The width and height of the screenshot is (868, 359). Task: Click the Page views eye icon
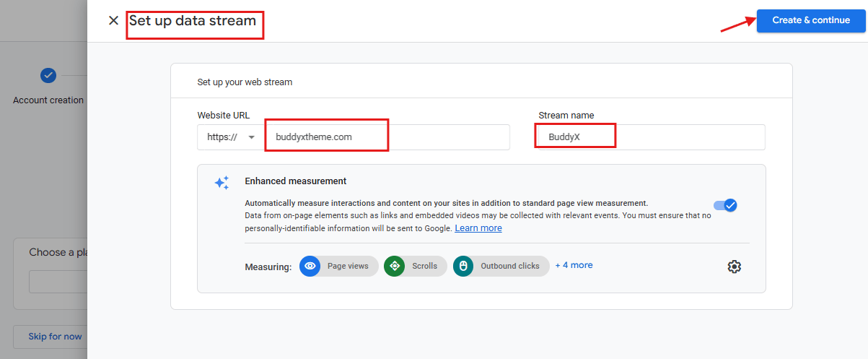tap(310, 266)
